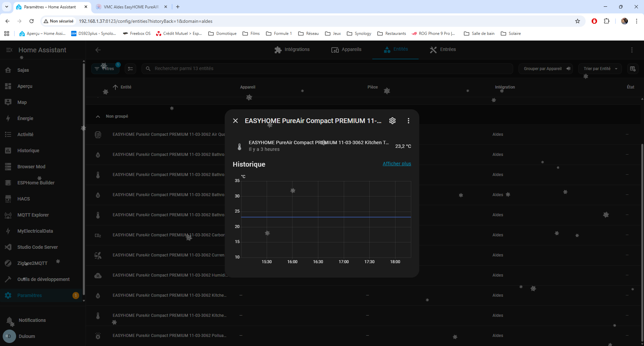The height and width of the screenshot is (346, 644).
Task: Open Zigbee2MQTT in sidebar
Action: click(x=41, y=263)
